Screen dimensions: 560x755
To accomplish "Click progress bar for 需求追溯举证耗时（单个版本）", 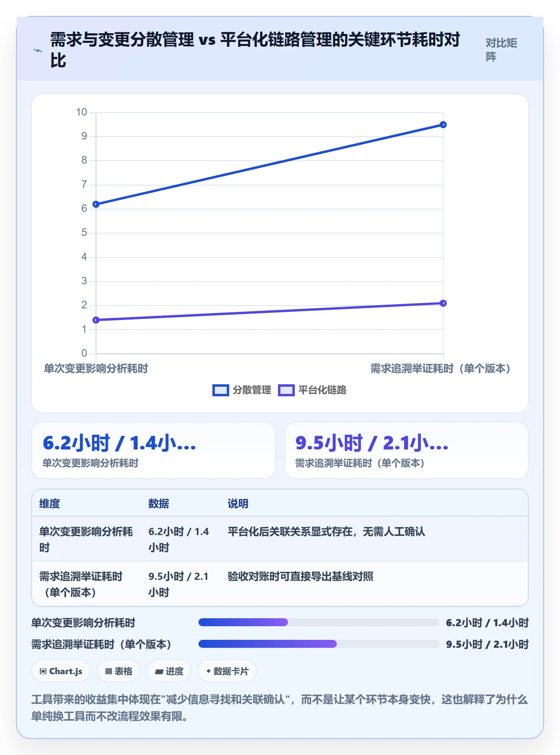I will [319, 644].
